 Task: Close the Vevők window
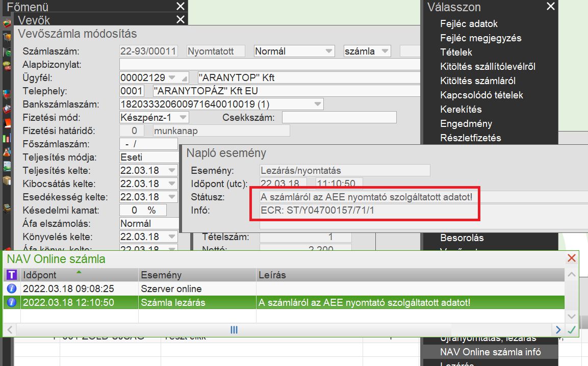[181, 19]
